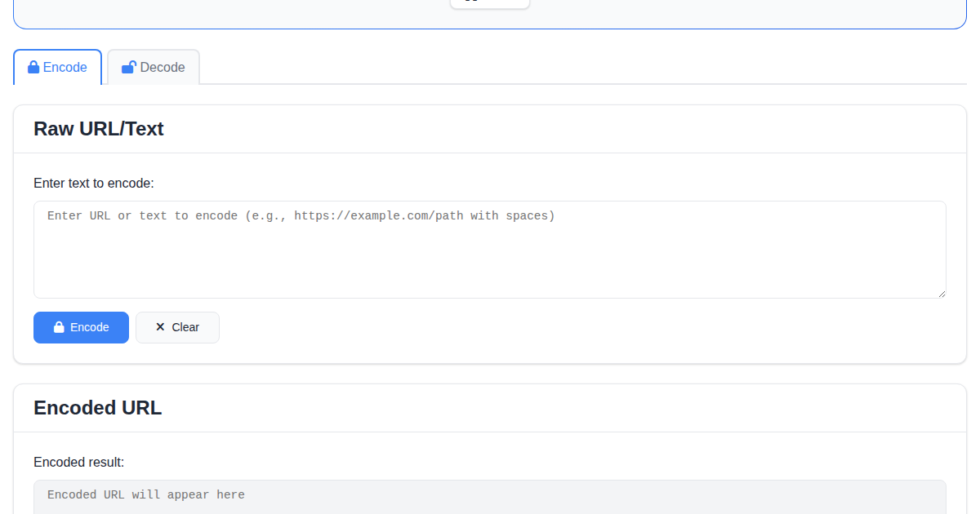Viewport: 980px width, 514px height.
Task: Clear the input using the Clear button
Action: (177, 327)
